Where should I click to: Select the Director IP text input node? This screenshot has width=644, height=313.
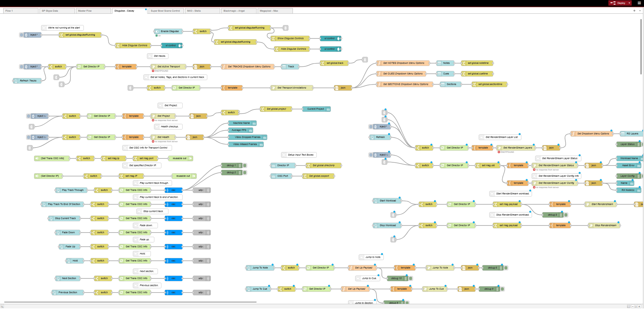coord(283,165)
